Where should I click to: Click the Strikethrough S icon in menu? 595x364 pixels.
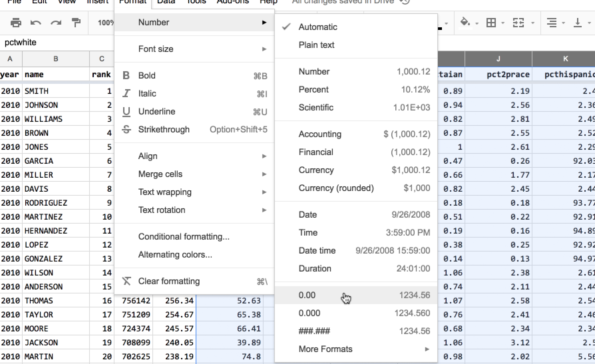pyautogui.click(x=126, y=129)
